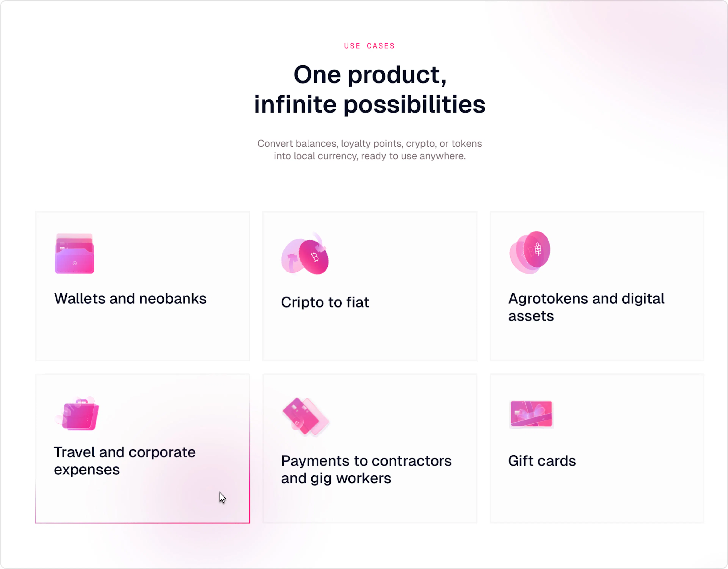728x569 pixels.
Task: Click the wallet icon above Wallets and neobanks
Action: coord(74,254)
